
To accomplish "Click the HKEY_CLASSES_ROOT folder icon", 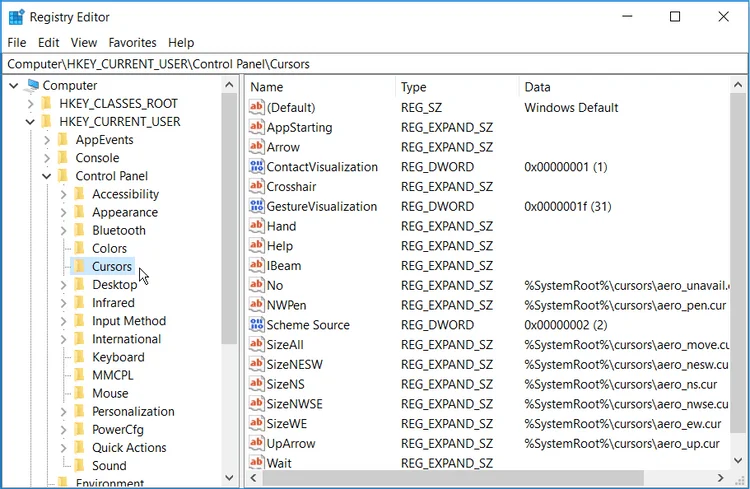I will click(46, 103).
